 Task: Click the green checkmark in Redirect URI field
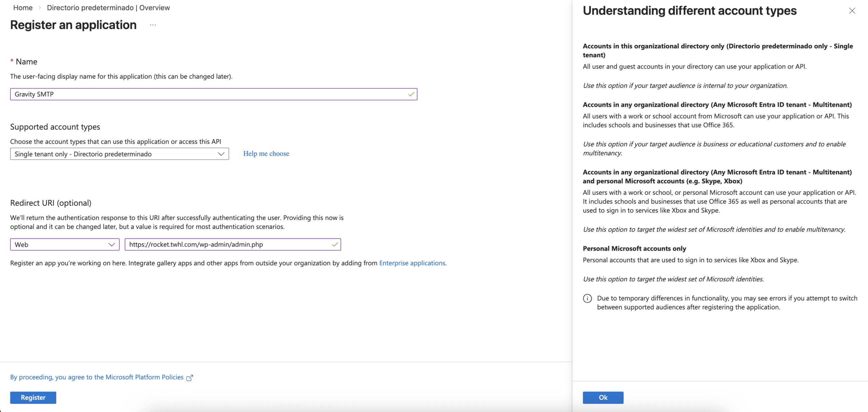click(335, 244)
